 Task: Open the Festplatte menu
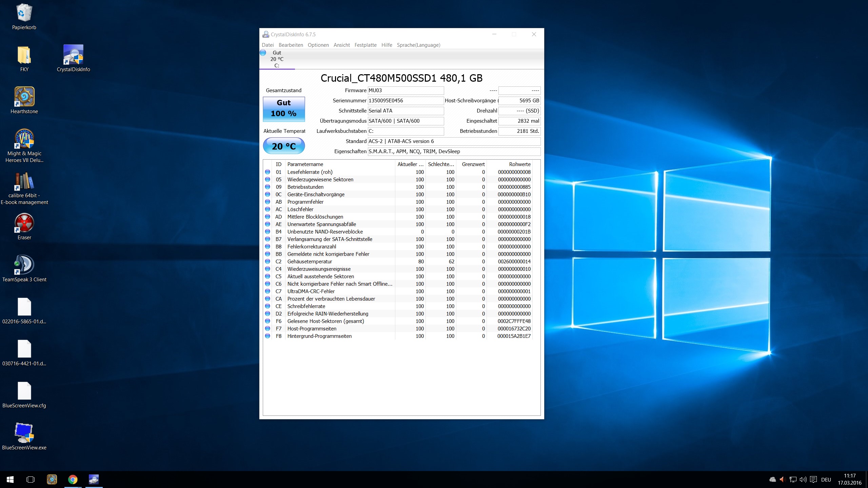(365, 45)
